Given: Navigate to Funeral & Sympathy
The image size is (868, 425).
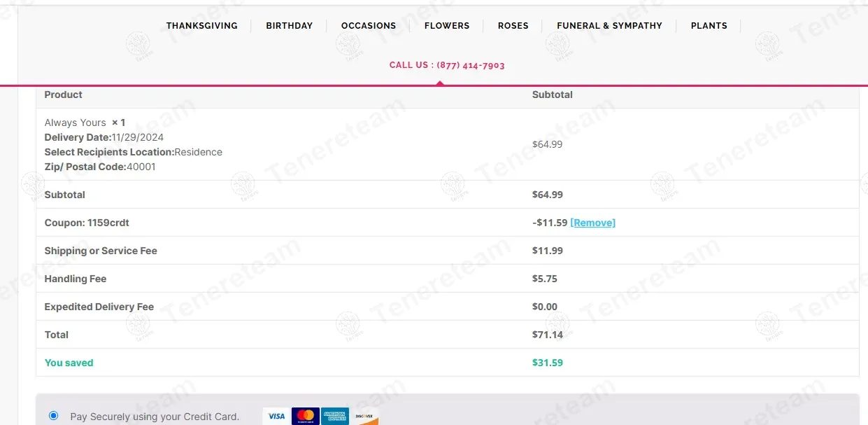Looking at the screenshot, I should [x=609, y=26].
